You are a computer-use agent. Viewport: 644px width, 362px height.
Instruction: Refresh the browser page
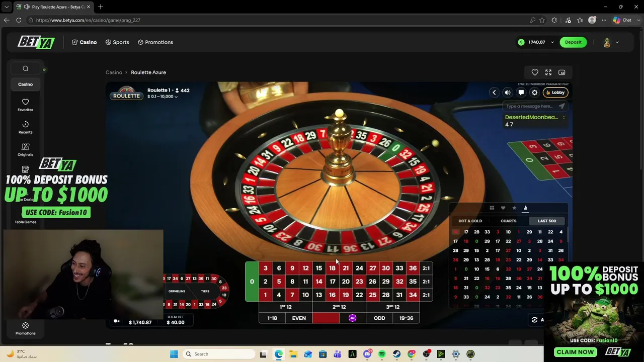pos(19,20)
